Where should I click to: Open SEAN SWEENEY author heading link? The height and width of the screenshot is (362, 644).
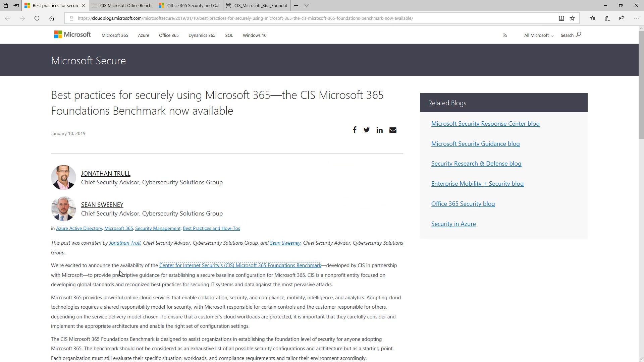[102, 204]
